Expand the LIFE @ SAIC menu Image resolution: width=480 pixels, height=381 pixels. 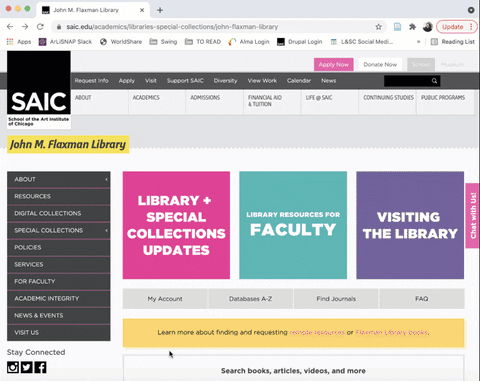(x=330, y=102)
